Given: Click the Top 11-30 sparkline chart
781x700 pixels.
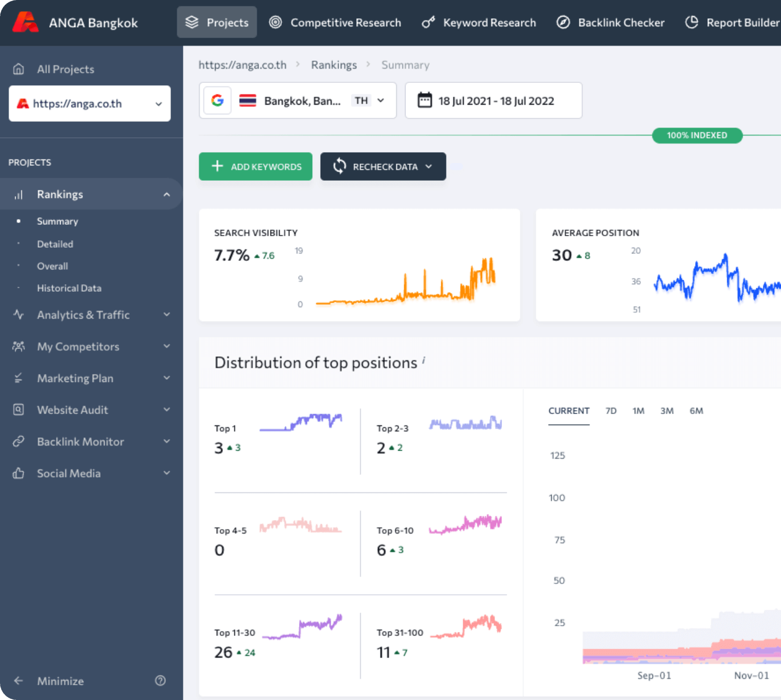Looking at the screenshot, I should [302, 627].
